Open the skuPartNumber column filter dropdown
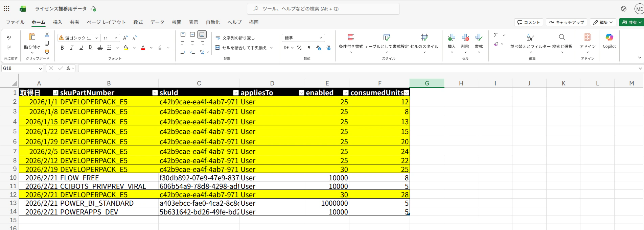The height and width of the screenshot is (230, 644). click(x=155, y=93)
